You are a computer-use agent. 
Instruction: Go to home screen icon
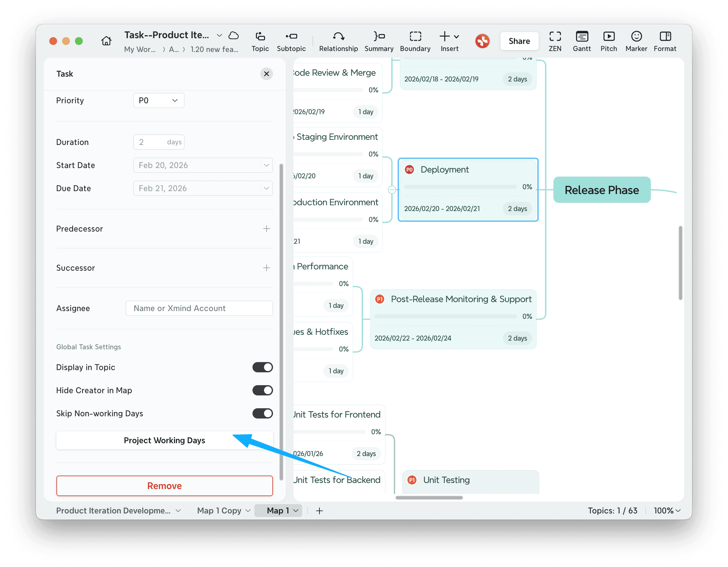[106, 41]
